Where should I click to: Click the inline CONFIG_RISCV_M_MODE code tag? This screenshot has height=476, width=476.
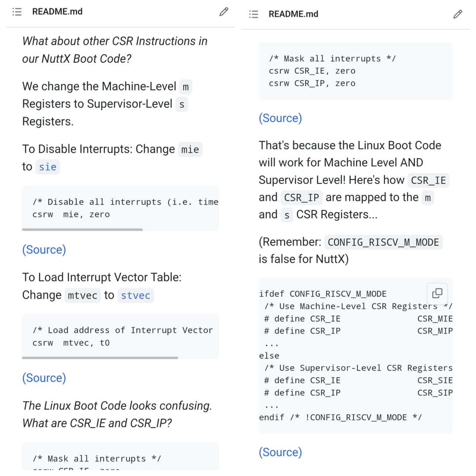point(383,242)
